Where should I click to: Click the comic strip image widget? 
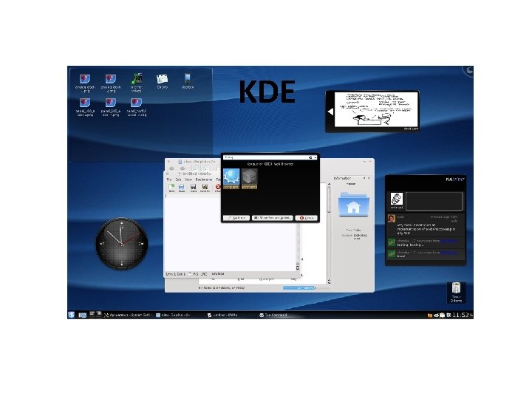click(376, 109)
